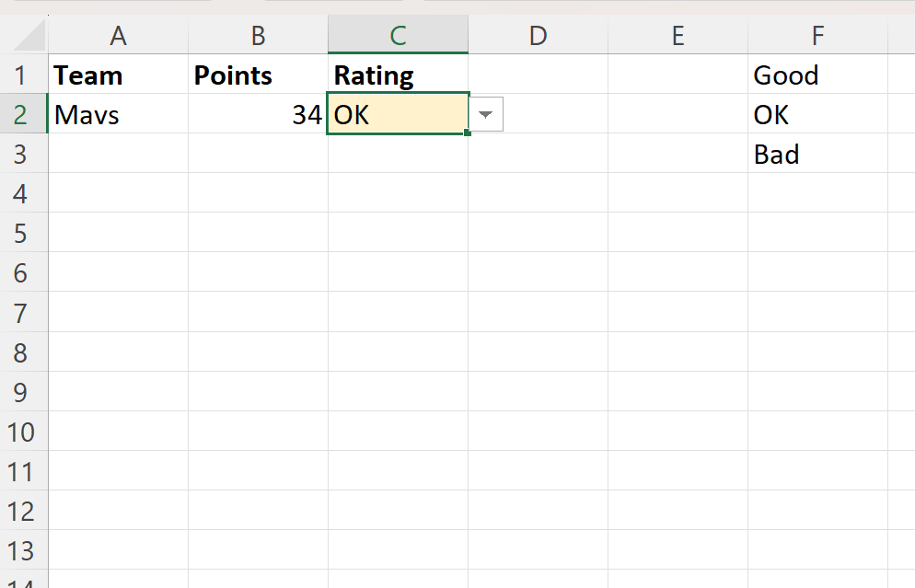Image resolution: width=915 pixels, height=588 pixels.
Task: Click the Points header cell
Action: point(258,75)
